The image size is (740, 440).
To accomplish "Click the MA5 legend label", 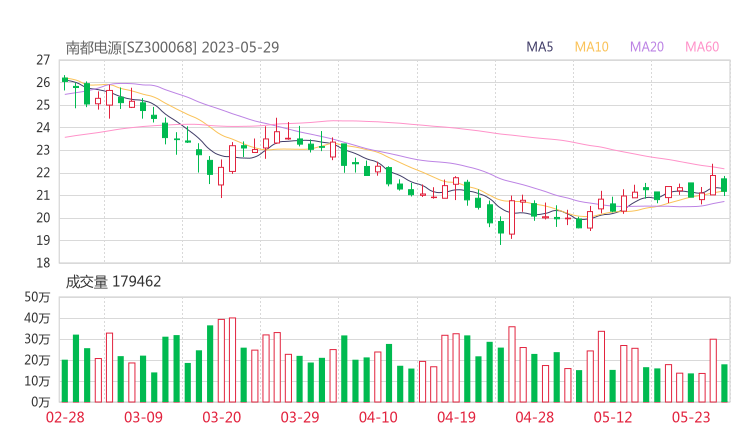I will (539, 47).
